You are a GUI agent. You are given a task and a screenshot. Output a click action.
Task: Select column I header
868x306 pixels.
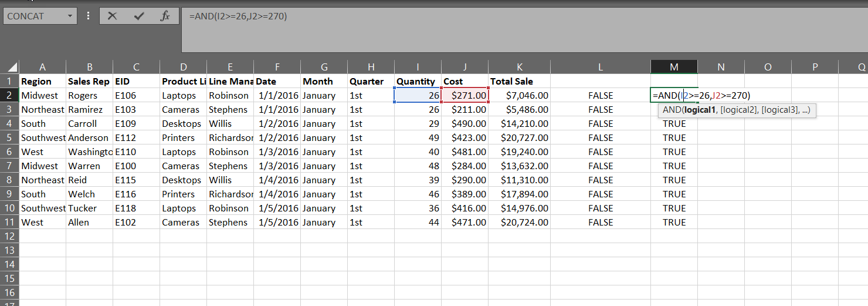(x=418, y=67)
